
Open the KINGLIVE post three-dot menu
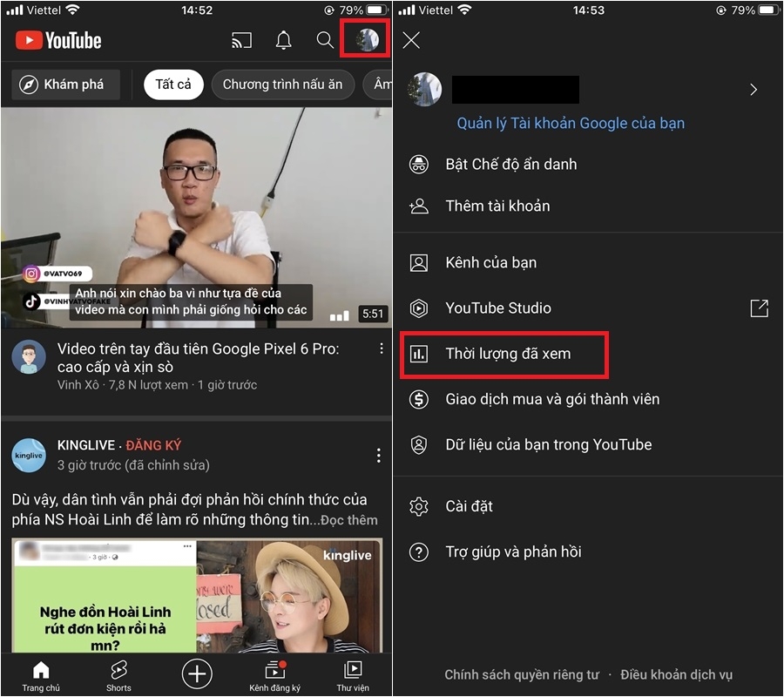[x=378, y=454]
